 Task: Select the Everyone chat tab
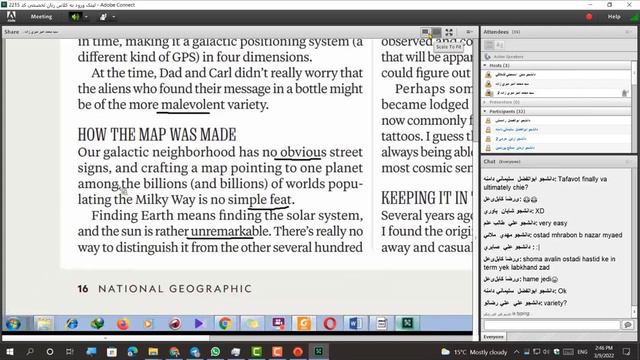point(493,337)
